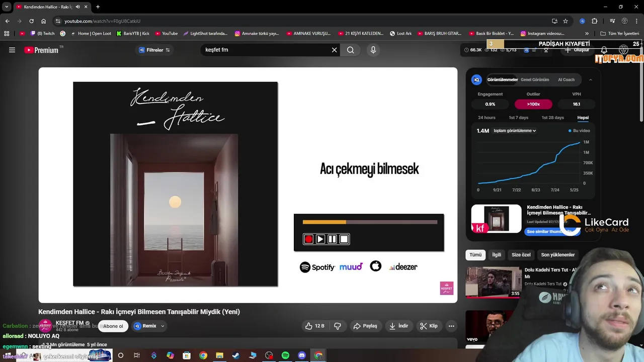Close the Kendimden Hallice browser tab
The image size is (644, 362).
coord(86,7)
